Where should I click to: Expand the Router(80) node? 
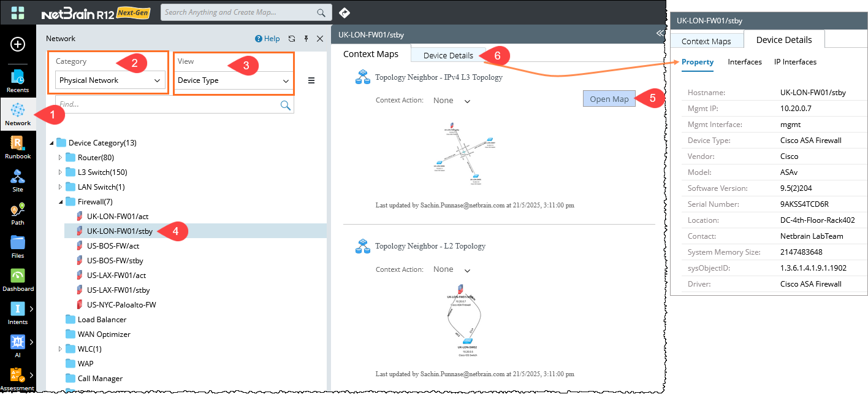(x=60, y=158)
